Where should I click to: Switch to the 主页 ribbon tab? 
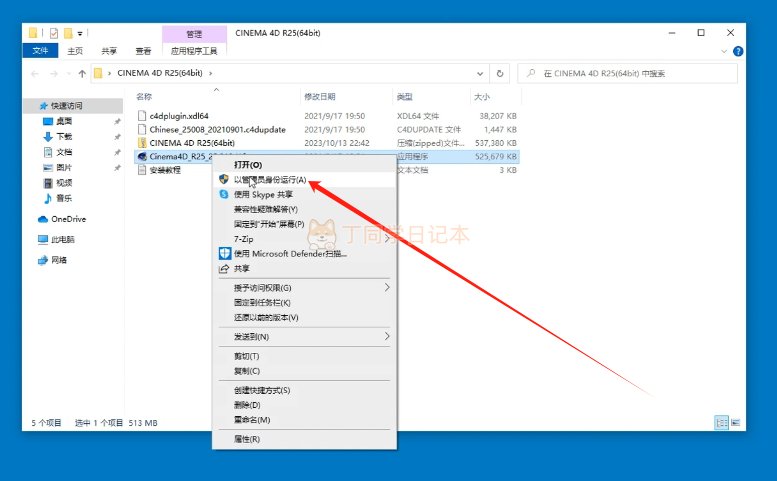point(75,51)
